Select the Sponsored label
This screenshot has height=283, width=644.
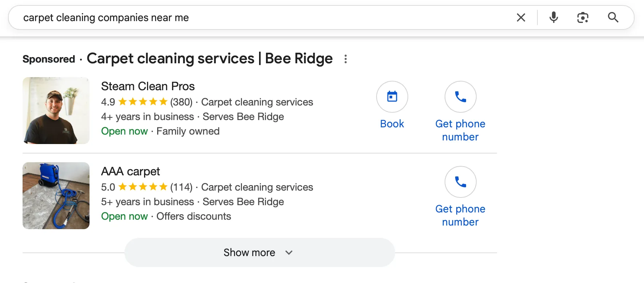point(48,59)
